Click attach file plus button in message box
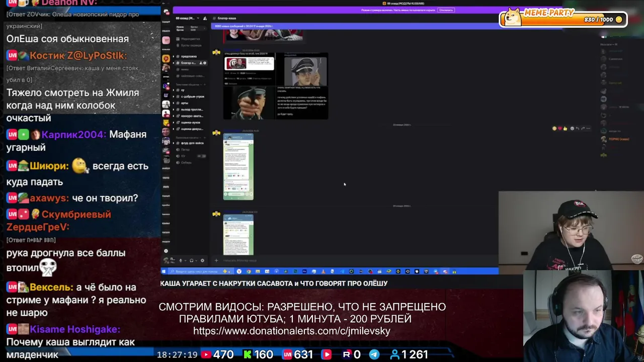The height and width of the screenshot is (362, 644). click(216, 260)
